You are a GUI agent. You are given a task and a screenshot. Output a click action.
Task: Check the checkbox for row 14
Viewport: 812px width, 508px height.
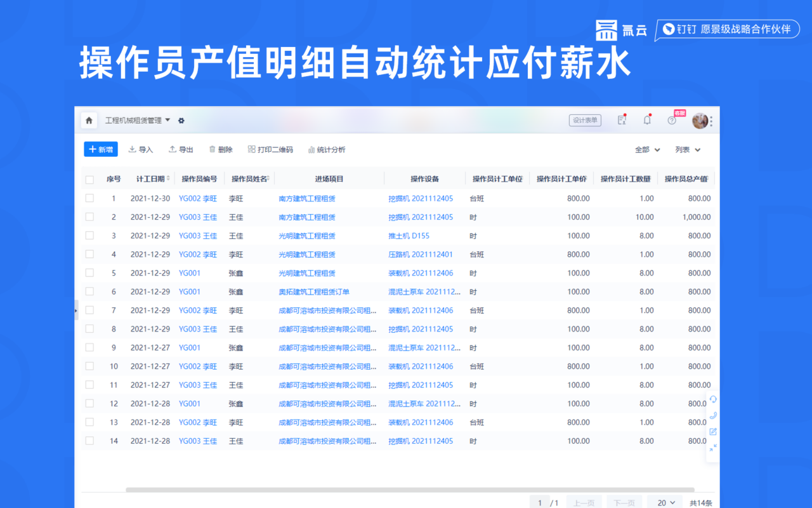(89, 441)
